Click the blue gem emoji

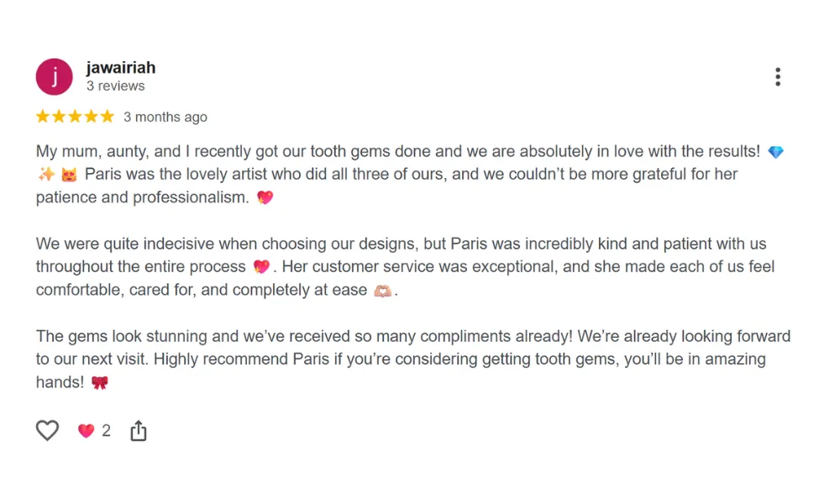point(775,152)
